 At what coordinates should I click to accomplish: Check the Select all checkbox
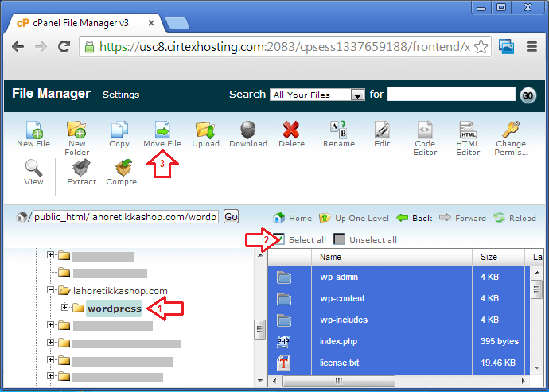click(279, 239)
